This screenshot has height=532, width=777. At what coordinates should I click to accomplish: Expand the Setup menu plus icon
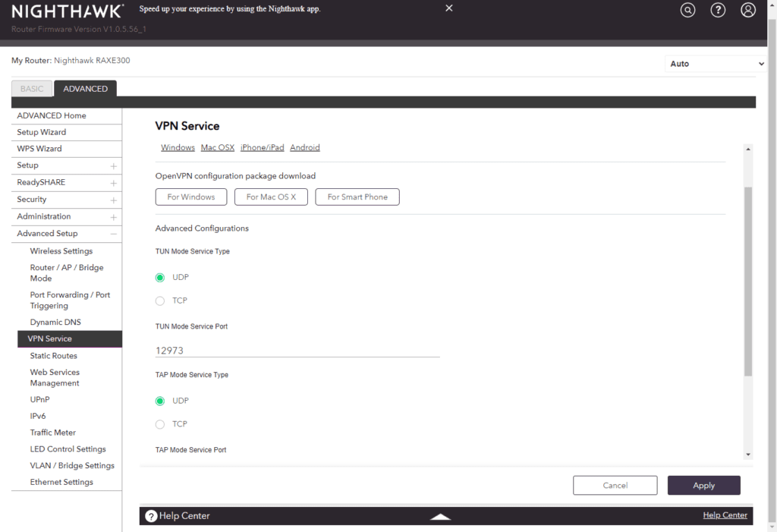coord(113,165)
